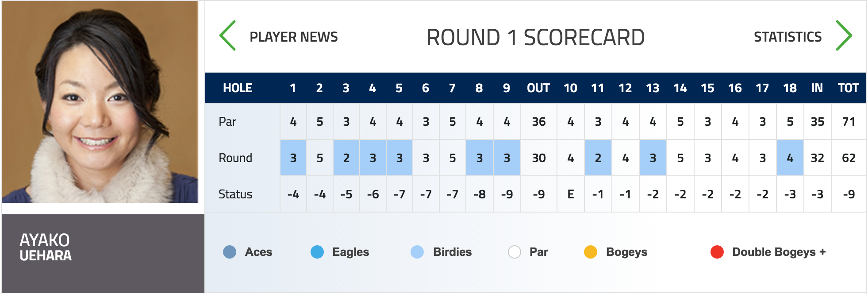This screenshot has width=868, height=294.
Task: Click the Par legend circle
Action: (x=515, y=252)
